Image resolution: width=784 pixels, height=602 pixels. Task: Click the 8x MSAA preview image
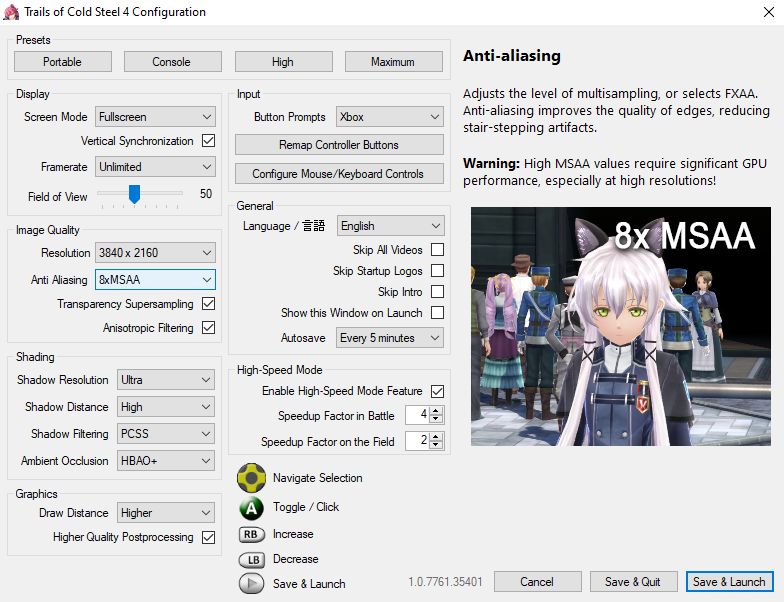[x=620, y=326]
